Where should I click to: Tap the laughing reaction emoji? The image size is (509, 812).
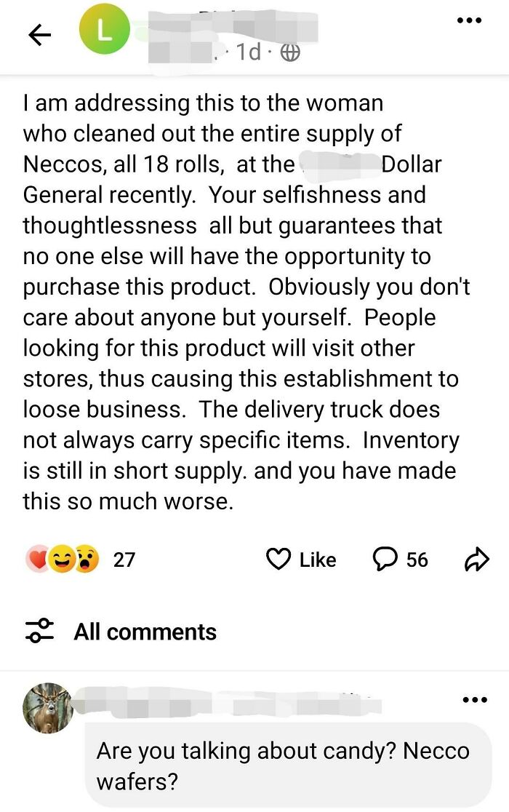(62, 559)
